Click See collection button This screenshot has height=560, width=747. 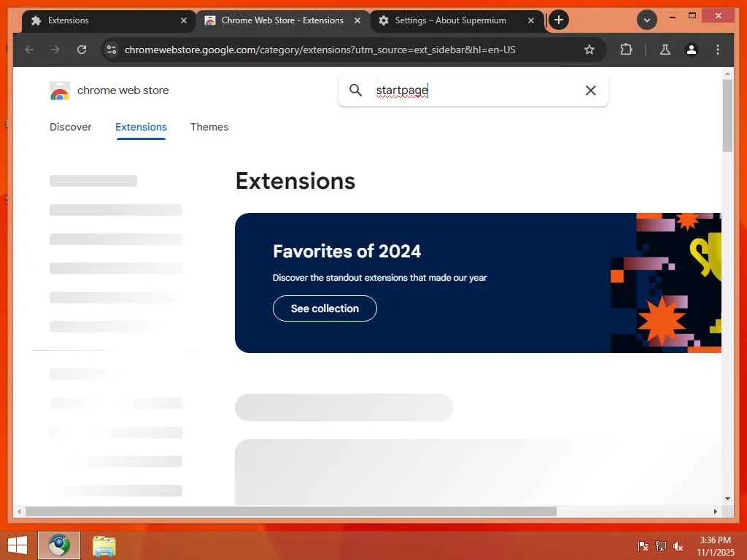coord(325,308)
